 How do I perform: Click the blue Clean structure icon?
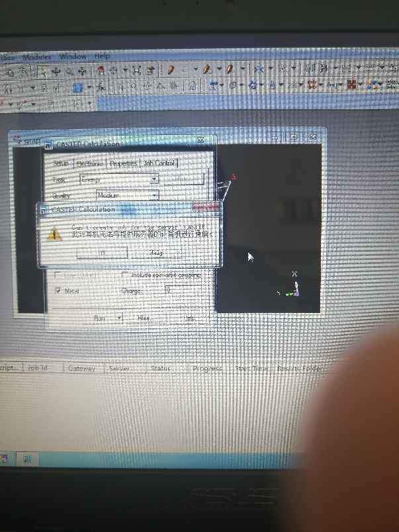coord(259,69)
